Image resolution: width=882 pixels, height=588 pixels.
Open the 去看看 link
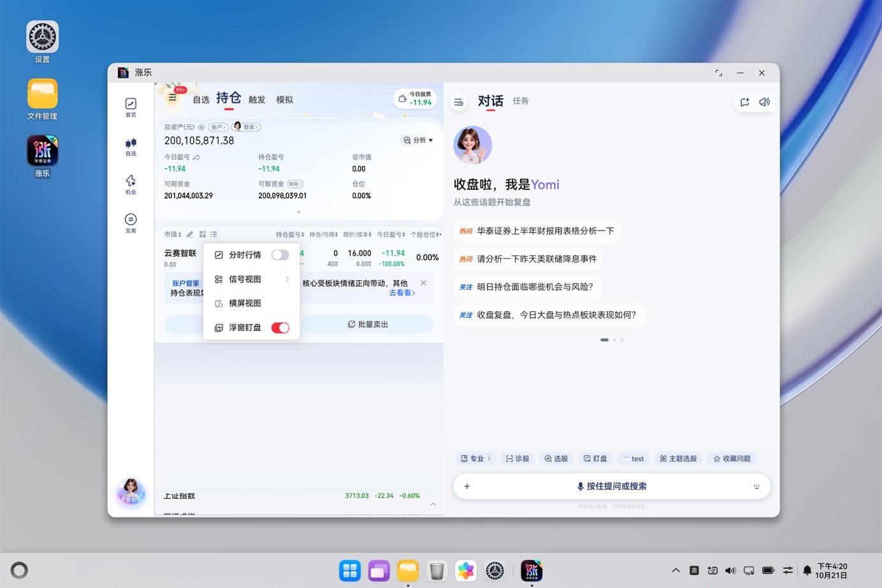(402, 293)
